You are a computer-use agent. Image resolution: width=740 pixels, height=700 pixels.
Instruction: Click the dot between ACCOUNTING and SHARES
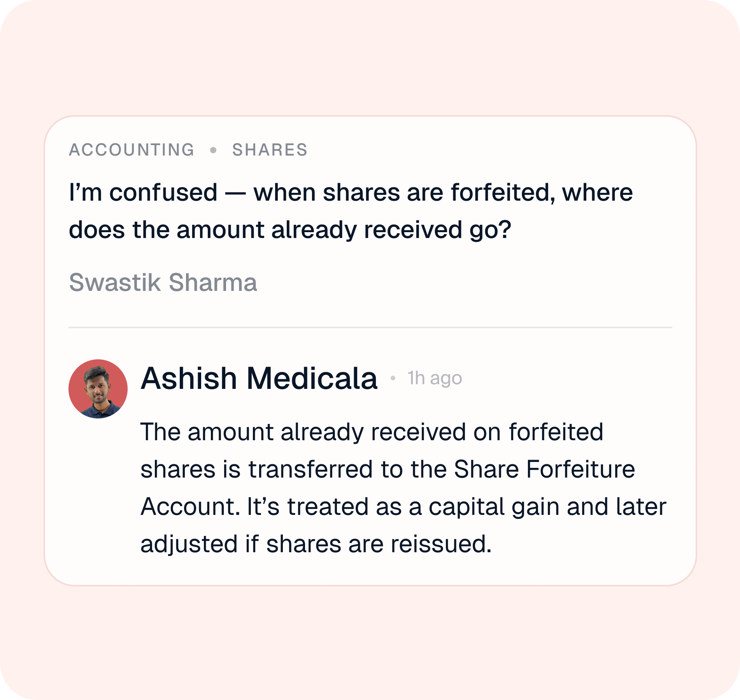[213, 150]
